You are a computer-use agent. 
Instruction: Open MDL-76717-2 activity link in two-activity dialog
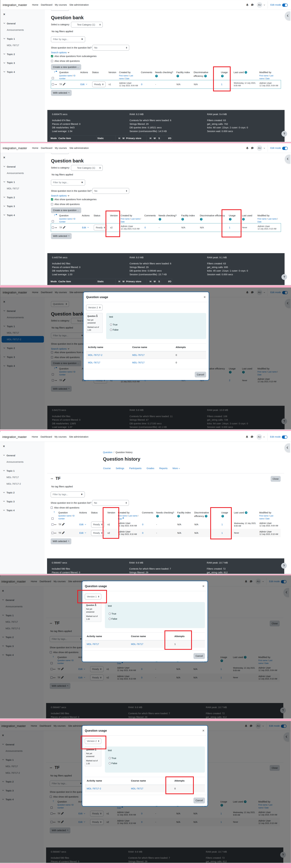coord(95,355)
